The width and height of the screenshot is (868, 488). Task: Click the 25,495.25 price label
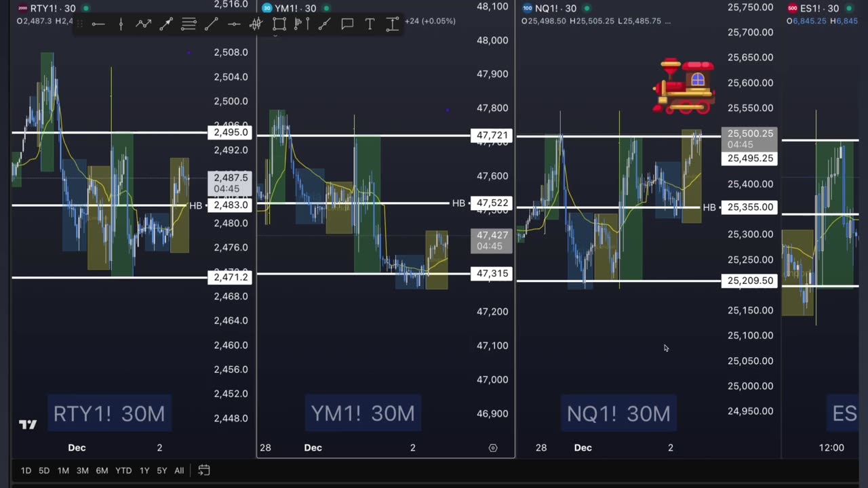749,159
